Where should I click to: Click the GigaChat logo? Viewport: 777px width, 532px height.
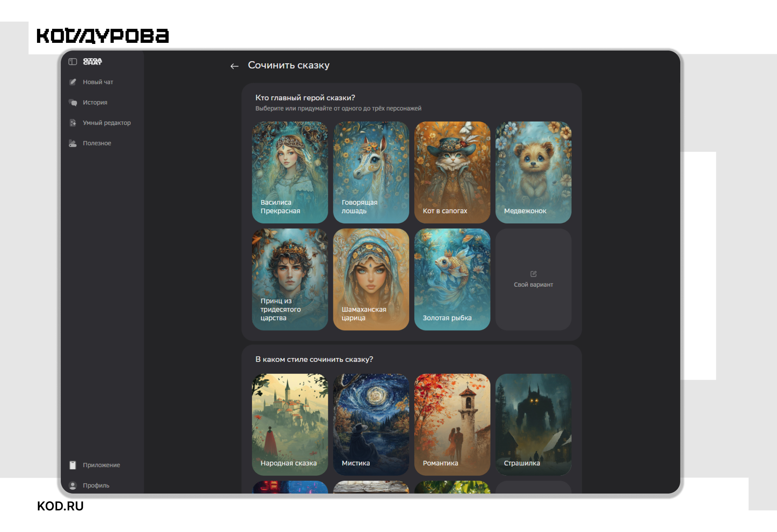click(x=92, y=62)
